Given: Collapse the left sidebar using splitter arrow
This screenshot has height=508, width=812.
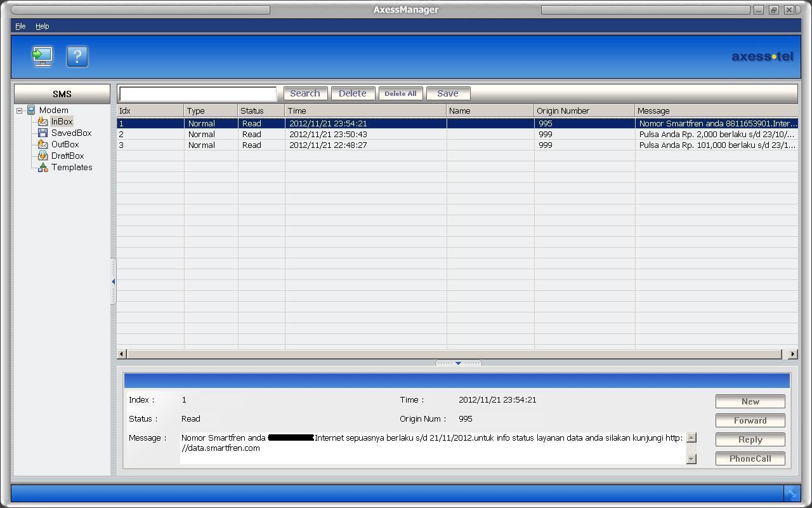Looking at the screenshot, I should (113, 281).
